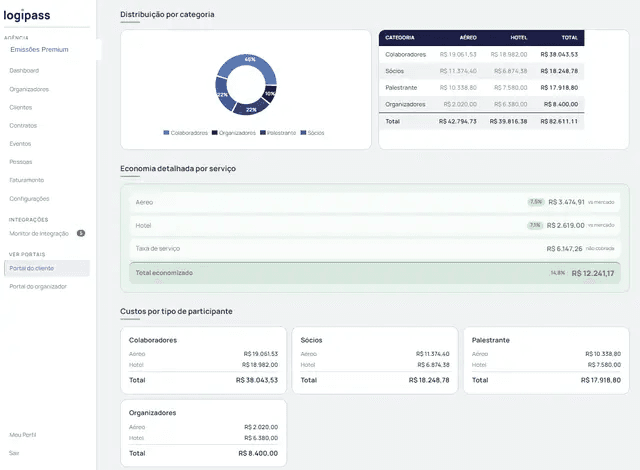The image size is (640, 470).
Task: Click total value R$ 82.611,11
Action: [x=559, y=122]
